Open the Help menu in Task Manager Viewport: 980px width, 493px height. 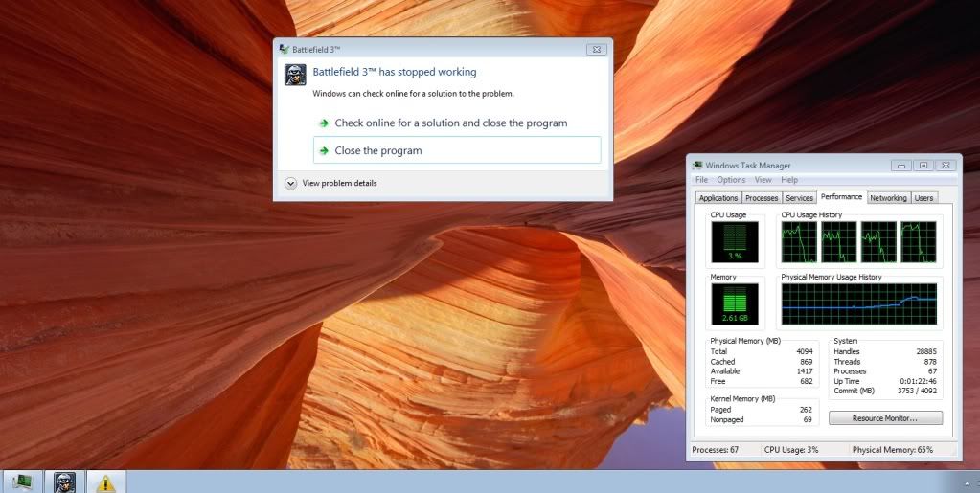(789, 179)
